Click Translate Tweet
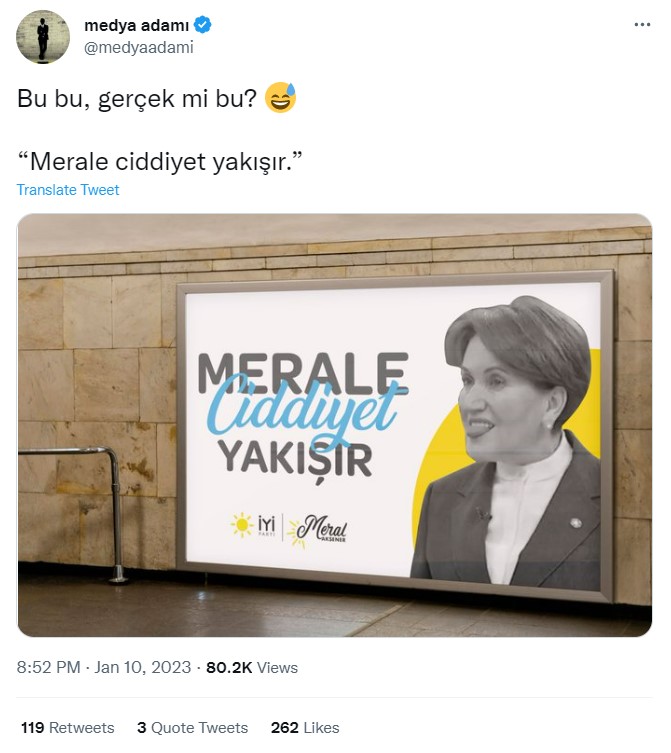Screen dimensions: 671x753 (x=68, y=190)
